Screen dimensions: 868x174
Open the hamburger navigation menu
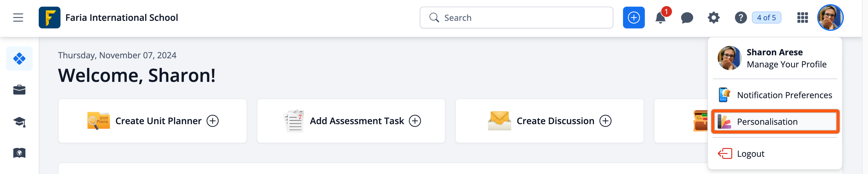coord(18,18)
